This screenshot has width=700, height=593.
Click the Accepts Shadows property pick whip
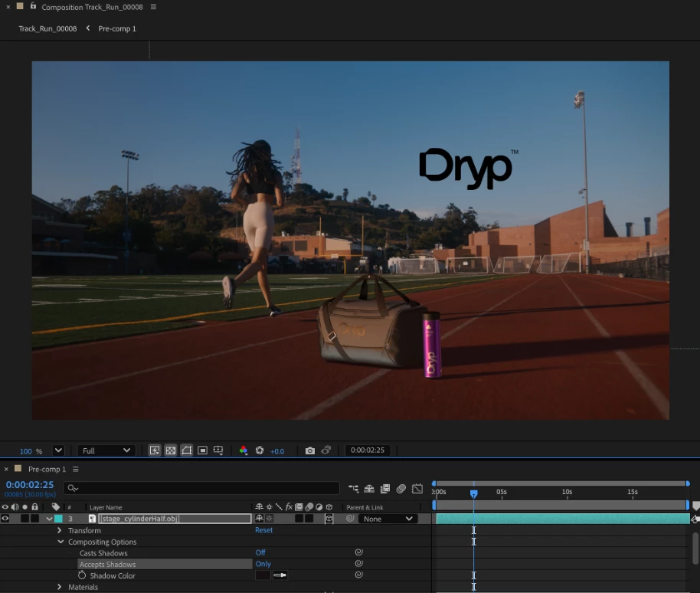coord(358,564)
